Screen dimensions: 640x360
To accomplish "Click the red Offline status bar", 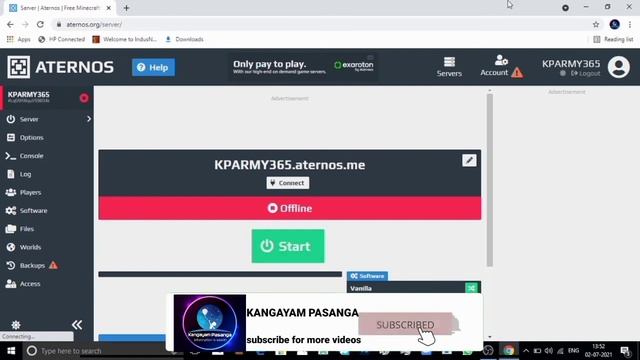I will pyautogui.click(x=290, y=208).
